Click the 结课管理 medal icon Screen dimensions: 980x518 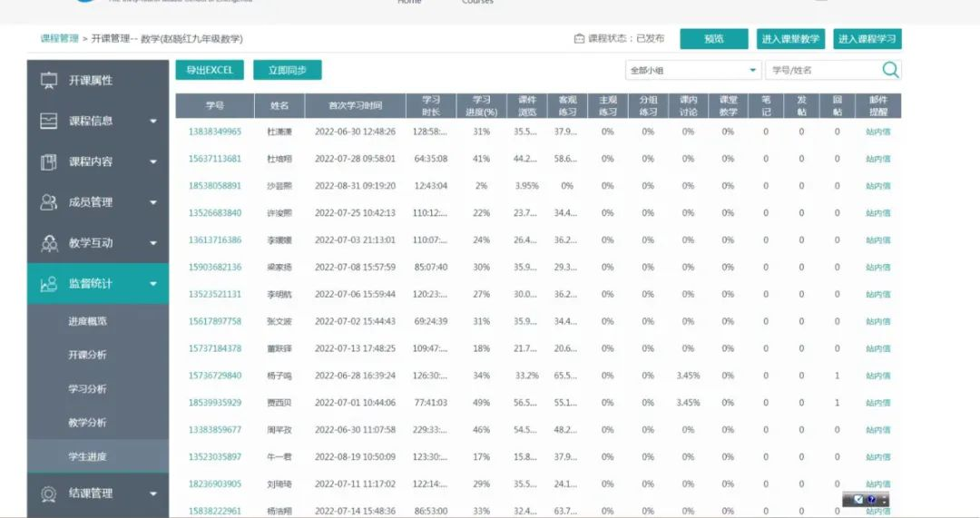coord(49,494)
